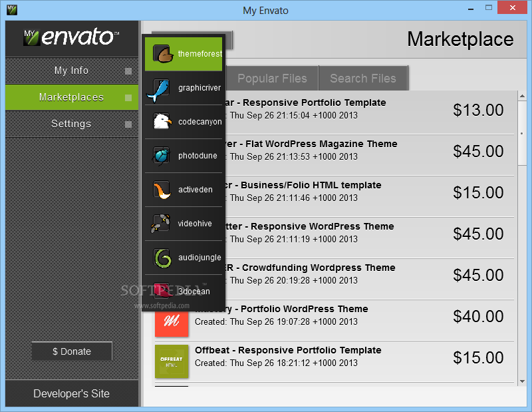Toggle the square indicator beside Settings
Viewport: 532px width, 412px height.
click(128, 124)
